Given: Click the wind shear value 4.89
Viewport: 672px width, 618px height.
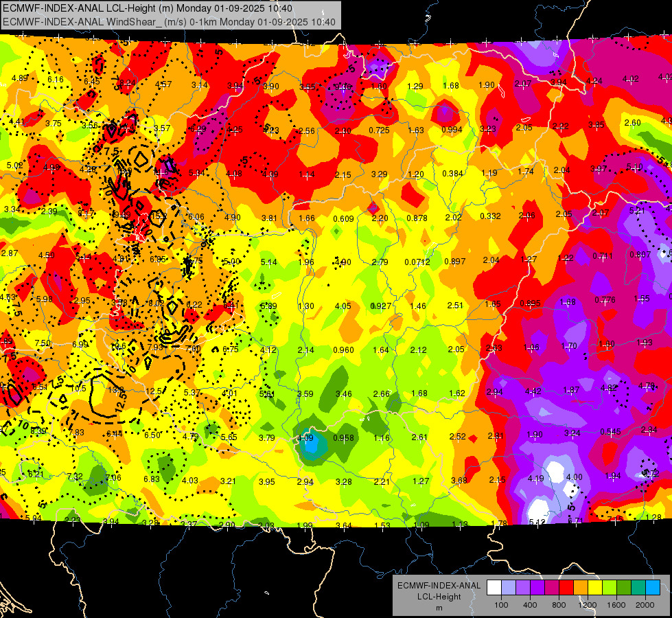Looking at the screenshot, I should (x=20, y=78).
